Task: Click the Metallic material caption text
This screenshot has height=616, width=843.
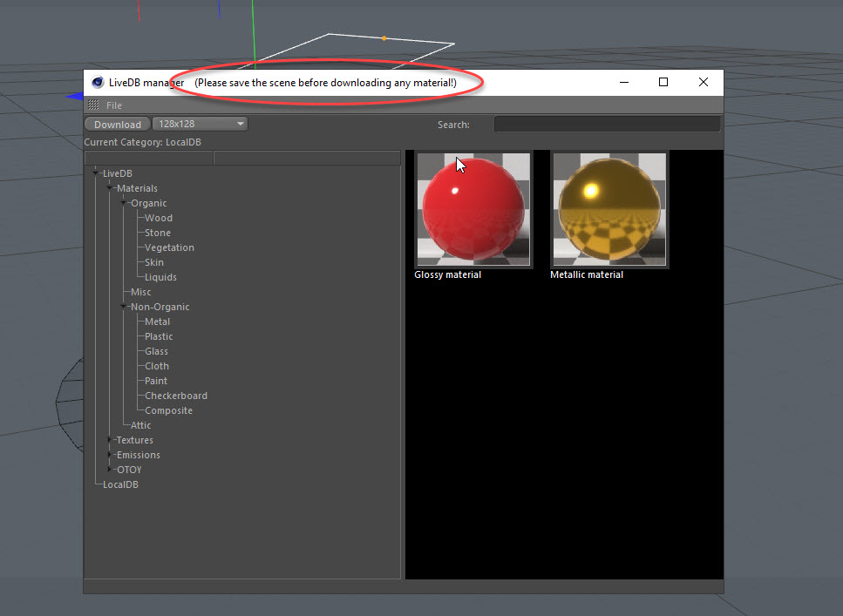Action: point(587,274)
